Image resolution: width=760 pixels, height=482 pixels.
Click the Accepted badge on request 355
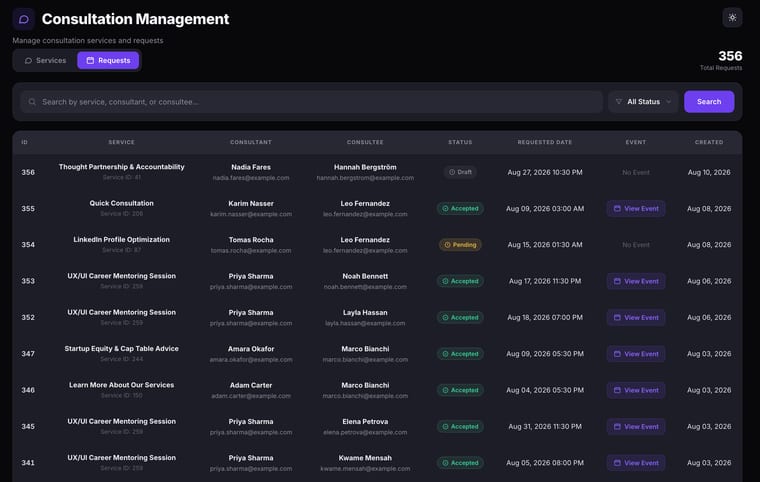click(460, 209)
